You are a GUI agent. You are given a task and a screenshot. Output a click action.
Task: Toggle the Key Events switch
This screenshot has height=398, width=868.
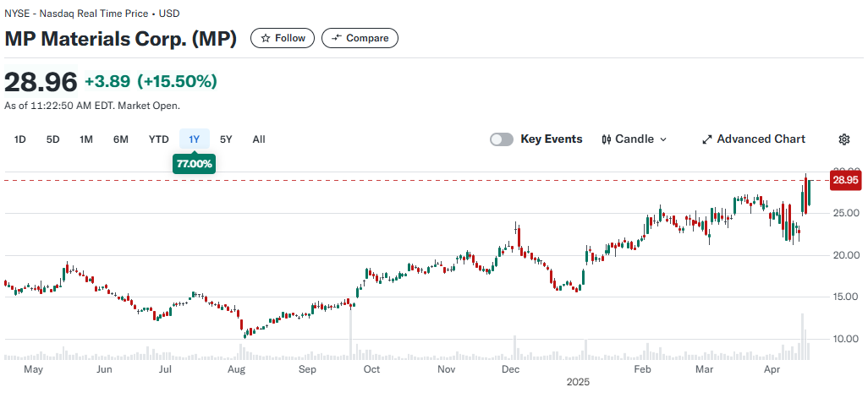click(x=502, y=139)
